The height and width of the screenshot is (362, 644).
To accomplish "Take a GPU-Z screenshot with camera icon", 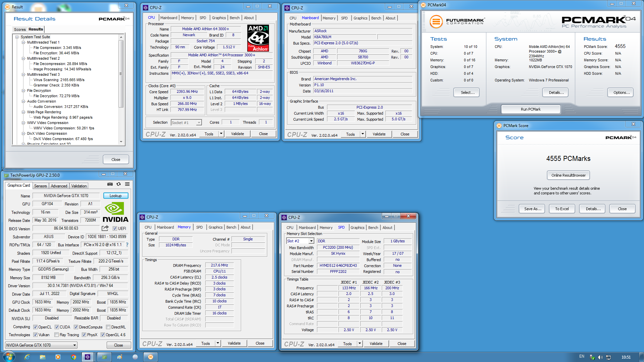I will click(x=110, y=184).
